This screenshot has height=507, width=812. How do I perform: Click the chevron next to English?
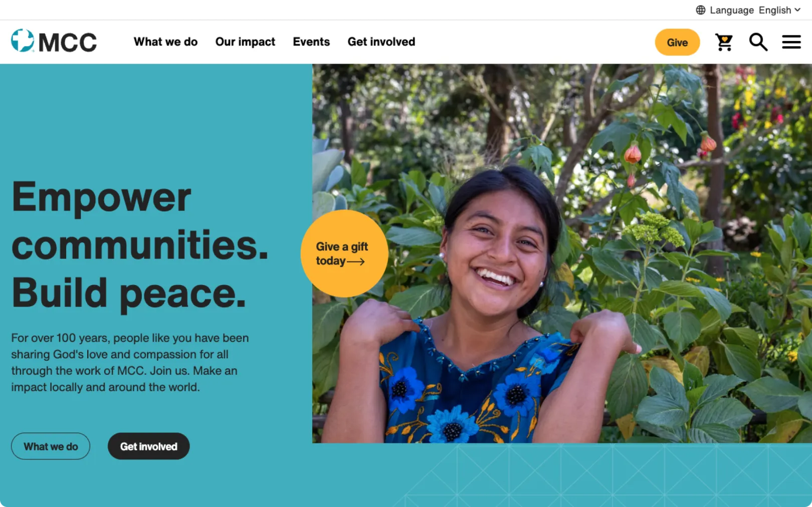coord(797,10)
